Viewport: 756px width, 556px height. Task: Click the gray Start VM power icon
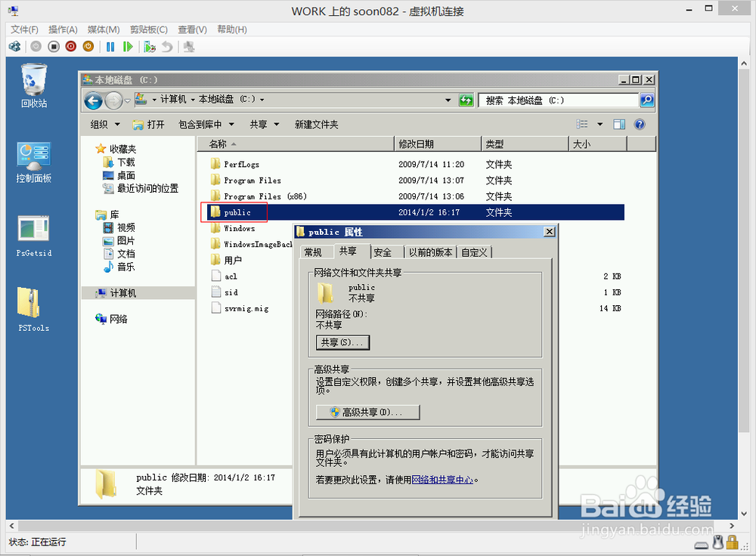click(x=36, y=47)
